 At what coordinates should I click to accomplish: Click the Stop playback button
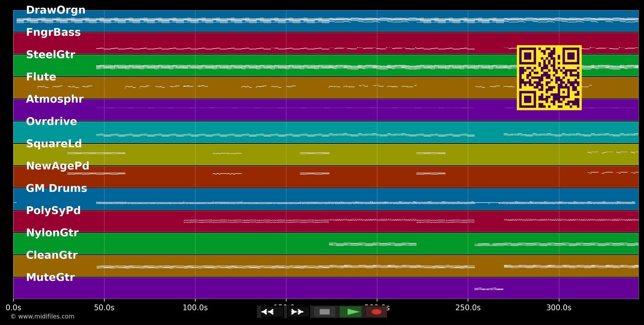(x=324, y=312)
